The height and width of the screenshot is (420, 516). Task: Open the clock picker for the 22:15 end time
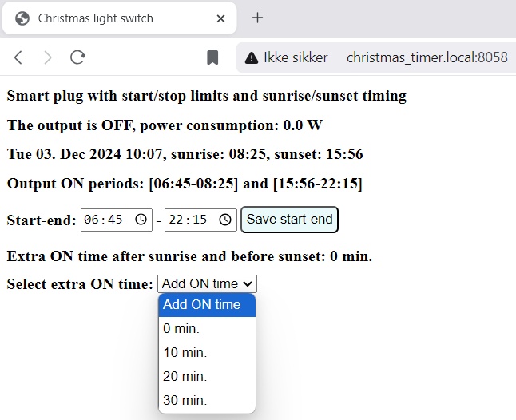click(x=225, y=220)
